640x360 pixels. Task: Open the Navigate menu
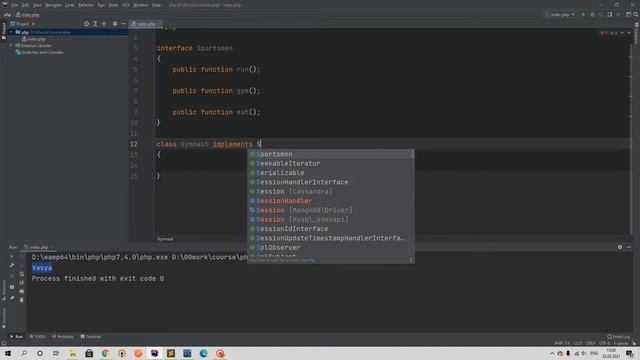click(53, 5)
